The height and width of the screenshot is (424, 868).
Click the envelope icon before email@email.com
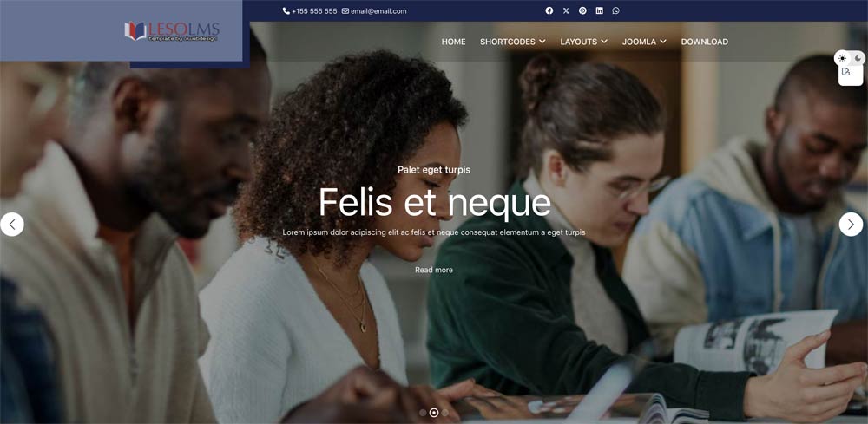click(x=345, y=11)
